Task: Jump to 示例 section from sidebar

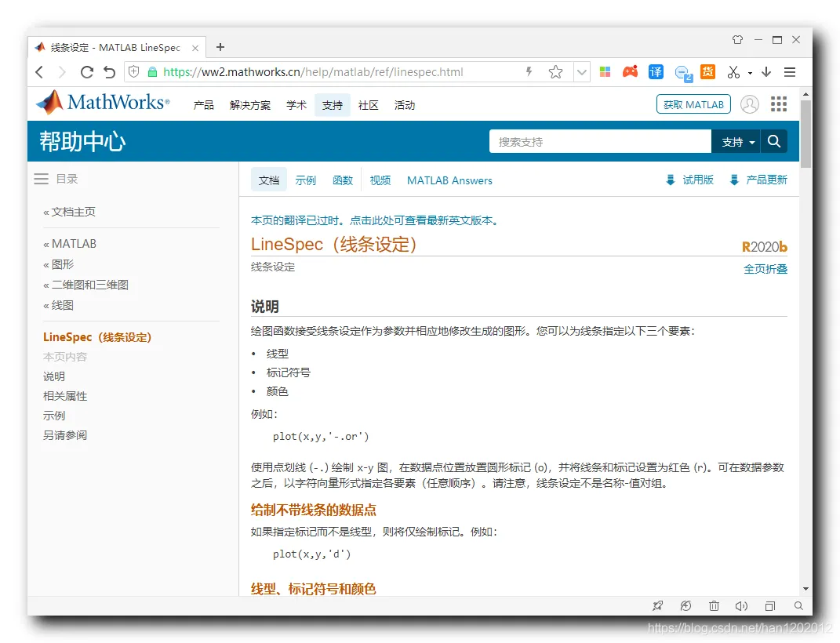Action: coord(54,416)
